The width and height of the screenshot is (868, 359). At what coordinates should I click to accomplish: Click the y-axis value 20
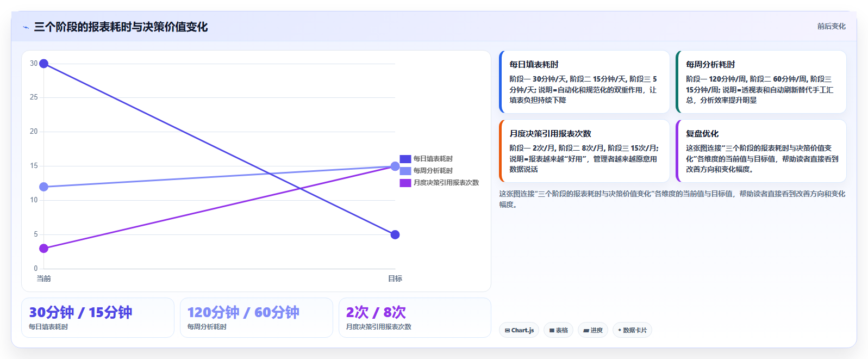pos(34,132)
